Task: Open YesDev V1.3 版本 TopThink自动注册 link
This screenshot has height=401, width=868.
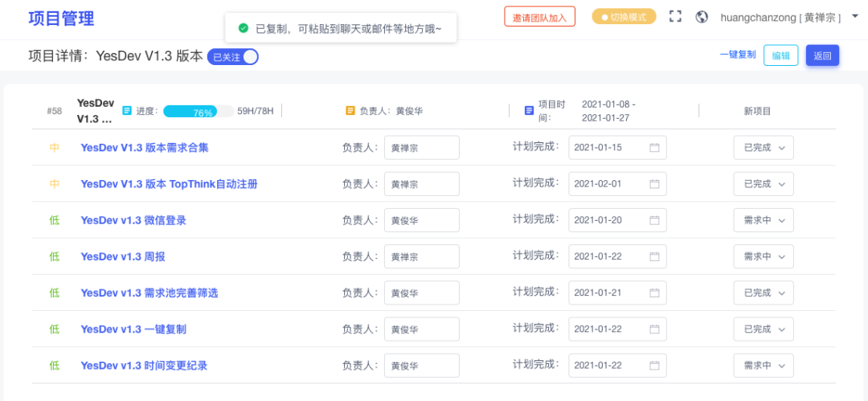Action: coord(169,184)
